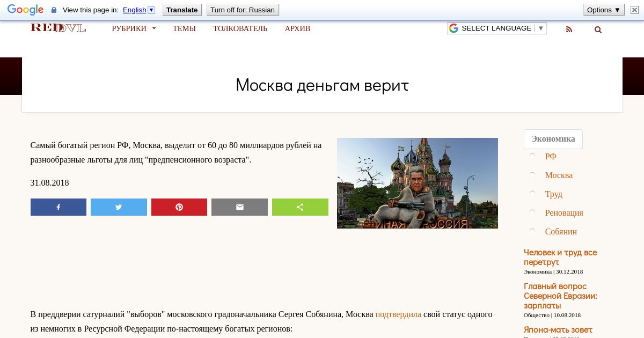Click the Экономика | 30.12.2018 meta text
The image size is (644, 338).
(553, 271)
